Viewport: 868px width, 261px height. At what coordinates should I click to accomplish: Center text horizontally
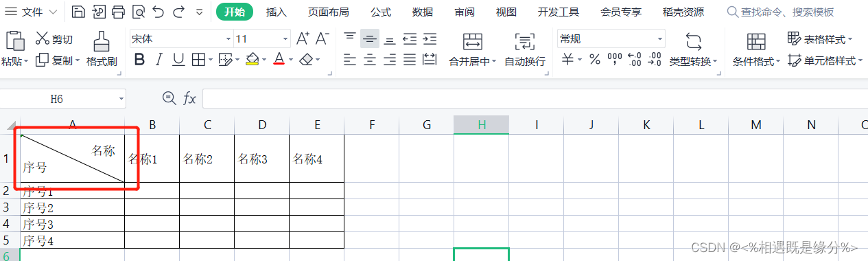point(370,60)
